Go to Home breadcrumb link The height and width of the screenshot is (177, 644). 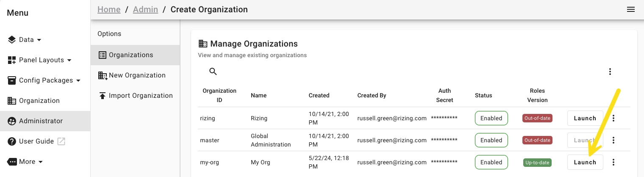[x=109, y=9]
